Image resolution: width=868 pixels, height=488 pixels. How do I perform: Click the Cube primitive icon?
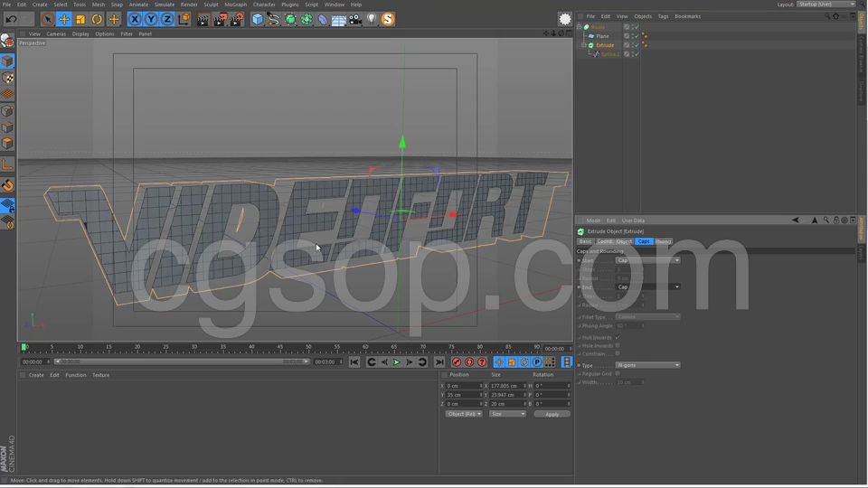click(258, 20)
